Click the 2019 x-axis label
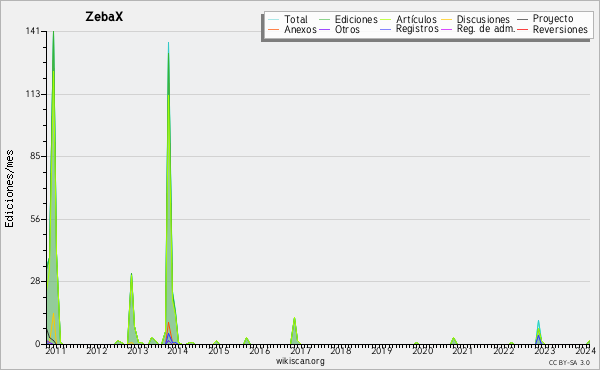The height and width of the screenshot is (370, 600). click(382, 350)
